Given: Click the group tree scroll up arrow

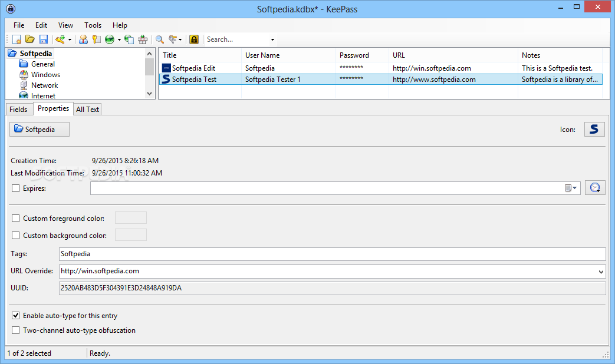Looking at the screenshot, I should (x=149, y=54).
